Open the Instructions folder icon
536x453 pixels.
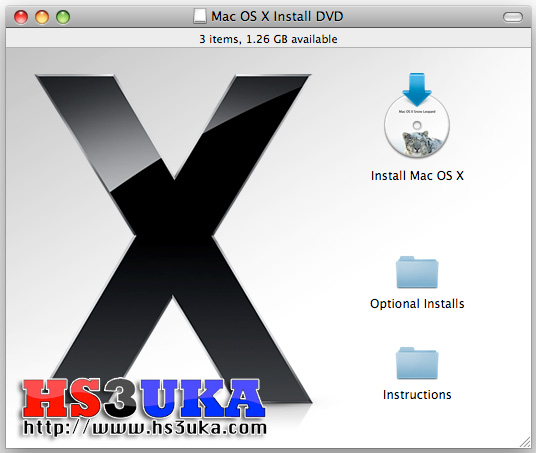(x=417, y=363)
